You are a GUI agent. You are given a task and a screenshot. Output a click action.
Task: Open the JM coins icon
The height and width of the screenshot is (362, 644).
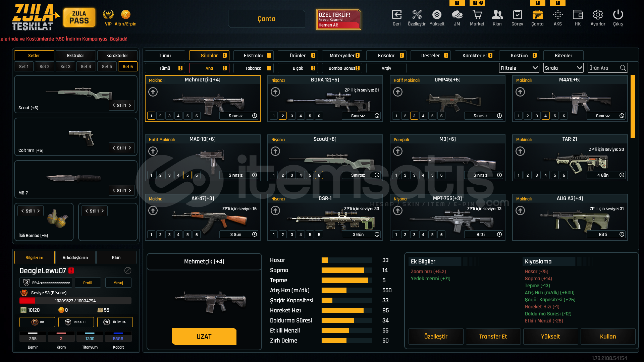pyautogui.click(x=457, y=15)
